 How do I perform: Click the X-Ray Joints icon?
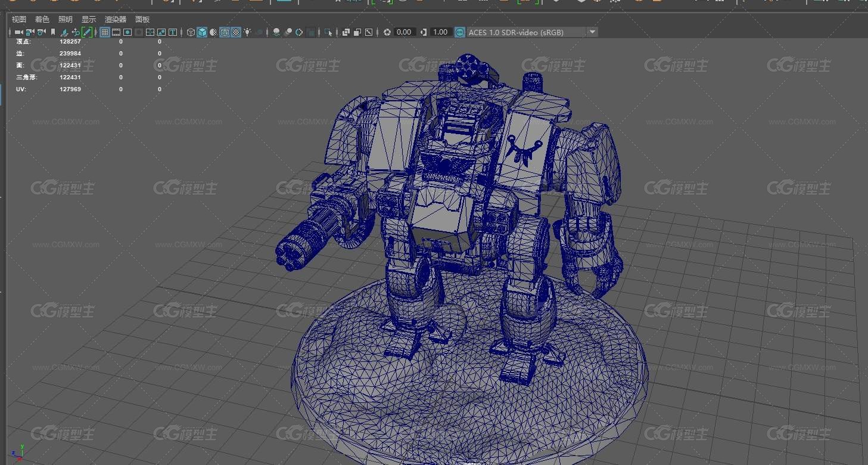coord(368,32)
